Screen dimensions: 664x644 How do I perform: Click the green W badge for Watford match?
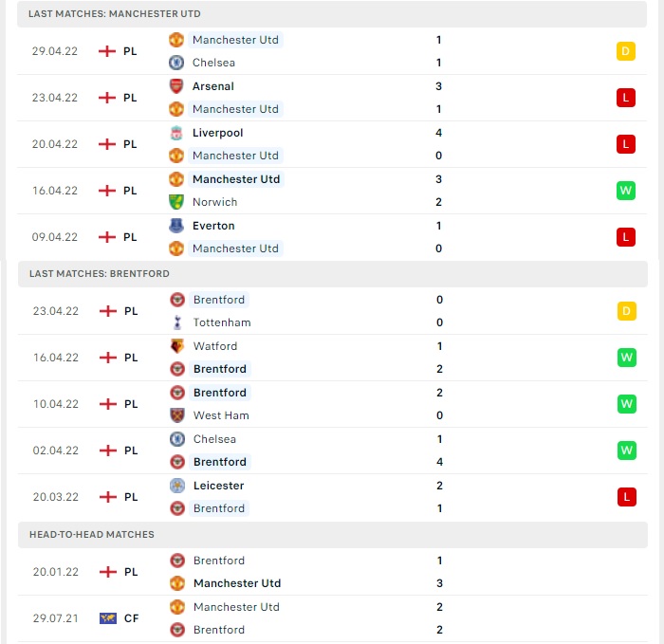pos(626,358)
